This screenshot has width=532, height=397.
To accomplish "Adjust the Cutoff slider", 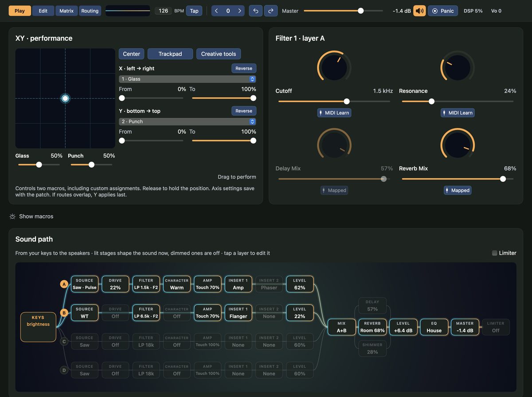I will tap(334, 102).
